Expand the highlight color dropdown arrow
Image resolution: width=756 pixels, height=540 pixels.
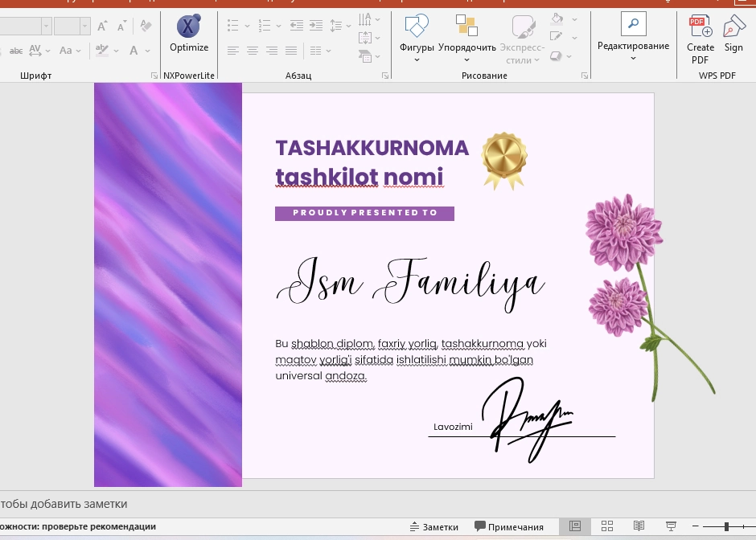(x=116, y=51)
